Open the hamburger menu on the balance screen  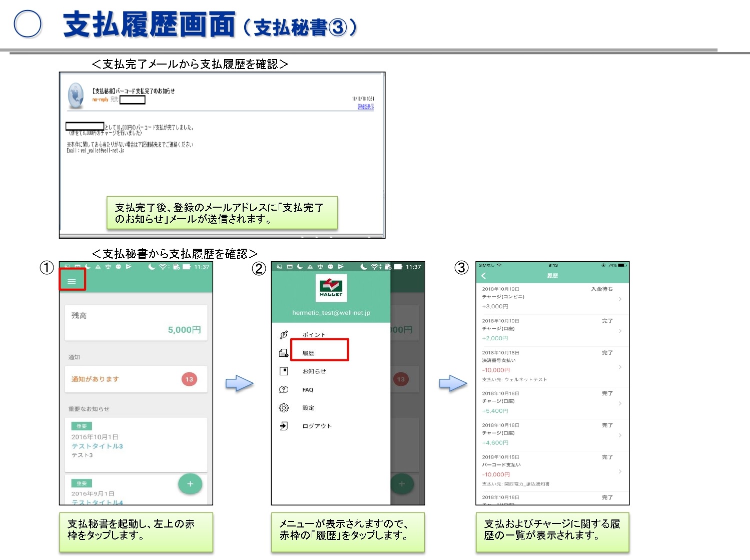click(x=72, y=281)
